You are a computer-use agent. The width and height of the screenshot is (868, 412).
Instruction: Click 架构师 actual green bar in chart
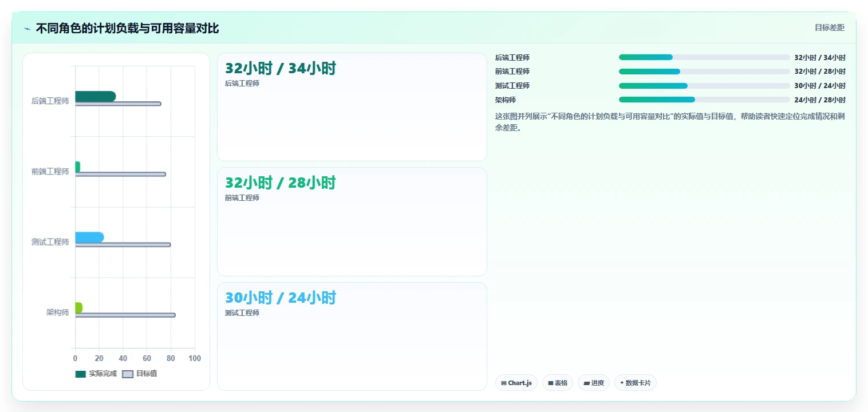coord(78,308)
